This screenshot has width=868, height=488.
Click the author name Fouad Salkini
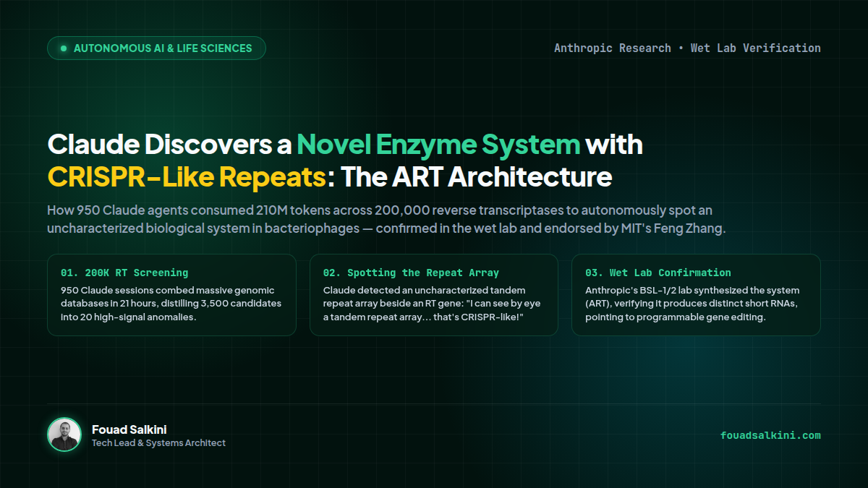tap(129, 429)
